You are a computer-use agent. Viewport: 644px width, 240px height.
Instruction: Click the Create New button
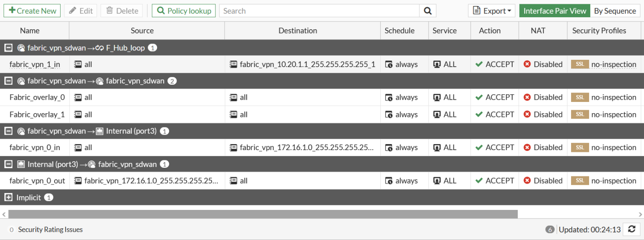(32, 11)
